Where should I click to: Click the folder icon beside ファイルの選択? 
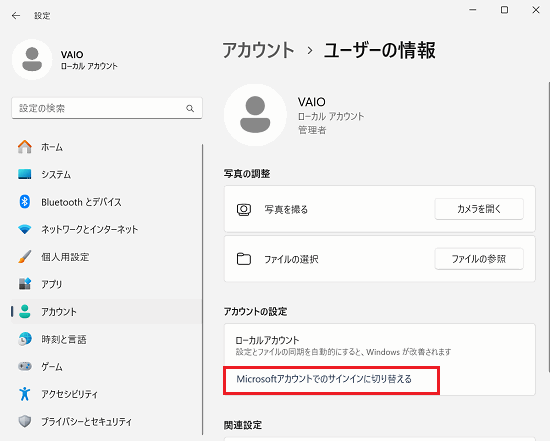244,259
